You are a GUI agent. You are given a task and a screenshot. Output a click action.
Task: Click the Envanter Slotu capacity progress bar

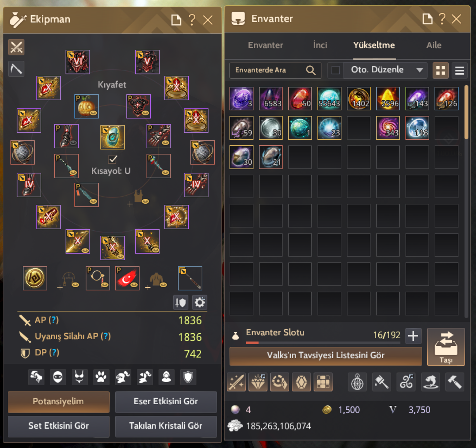pos(323,343)
